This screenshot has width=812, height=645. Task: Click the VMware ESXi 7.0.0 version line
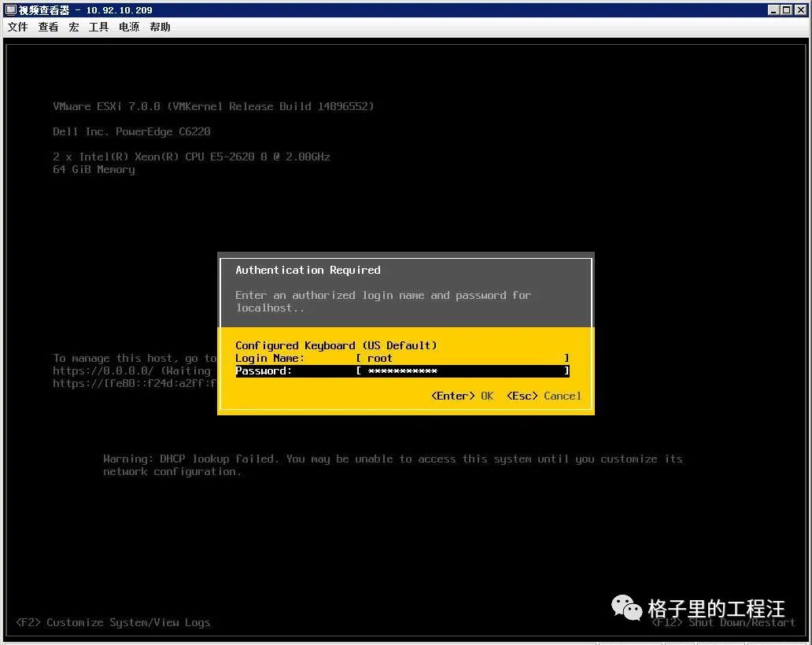pyautogui.click(x=213, y=106)
